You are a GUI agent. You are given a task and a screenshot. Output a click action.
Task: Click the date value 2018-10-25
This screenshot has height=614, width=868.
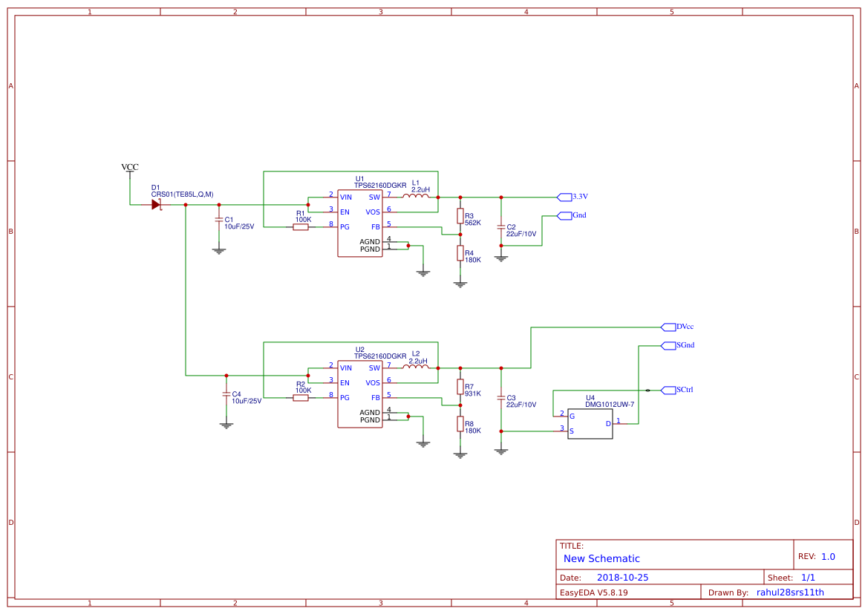point(622,578)
